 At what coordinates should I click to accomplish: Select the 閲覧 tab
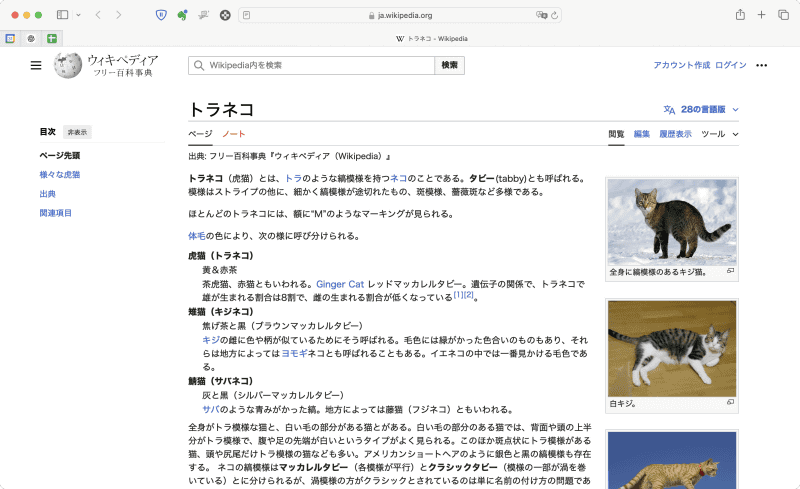(x=616, y=134)
